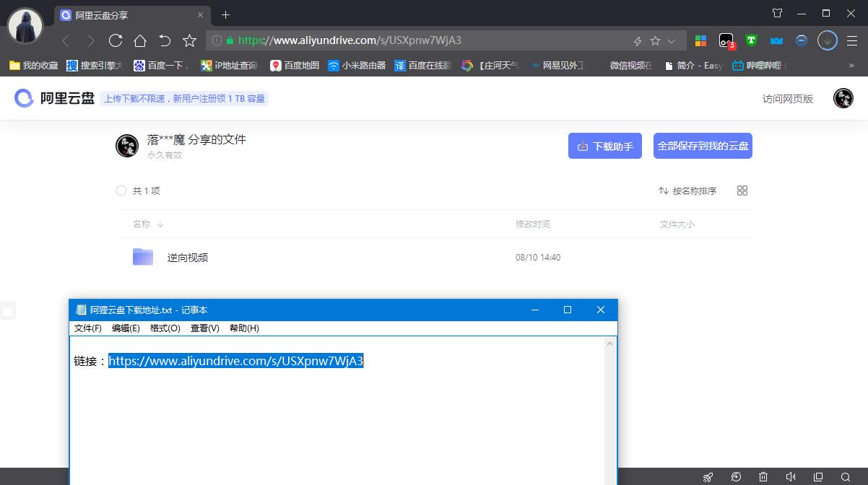Click the 阿里云盘 logo
Screen dimensions: 868x485
[x=55, y=98]
